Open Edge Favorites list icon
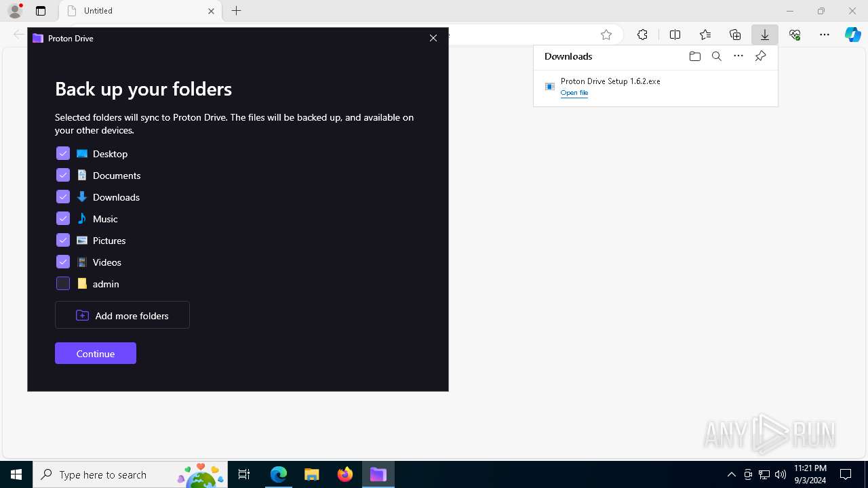This screenshot has height=488, width=868. pyautogui.click(x=705, y=35)
